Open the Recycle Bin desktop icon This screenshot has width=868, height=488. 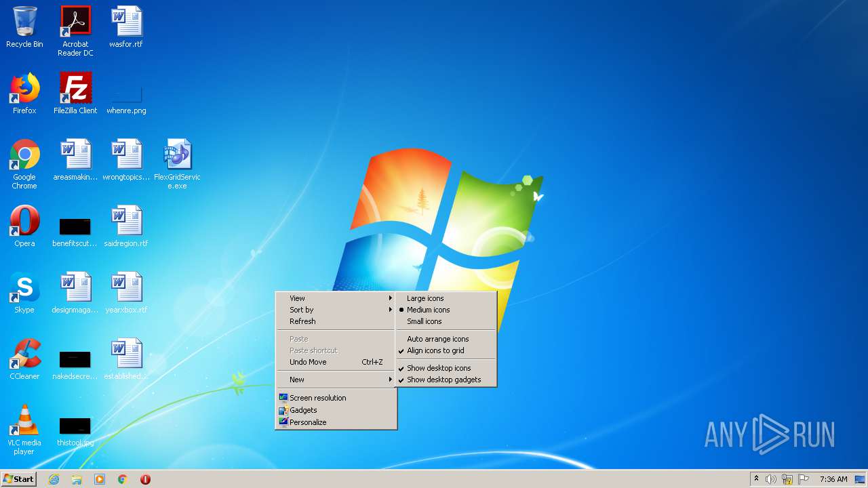pos(24,27)
